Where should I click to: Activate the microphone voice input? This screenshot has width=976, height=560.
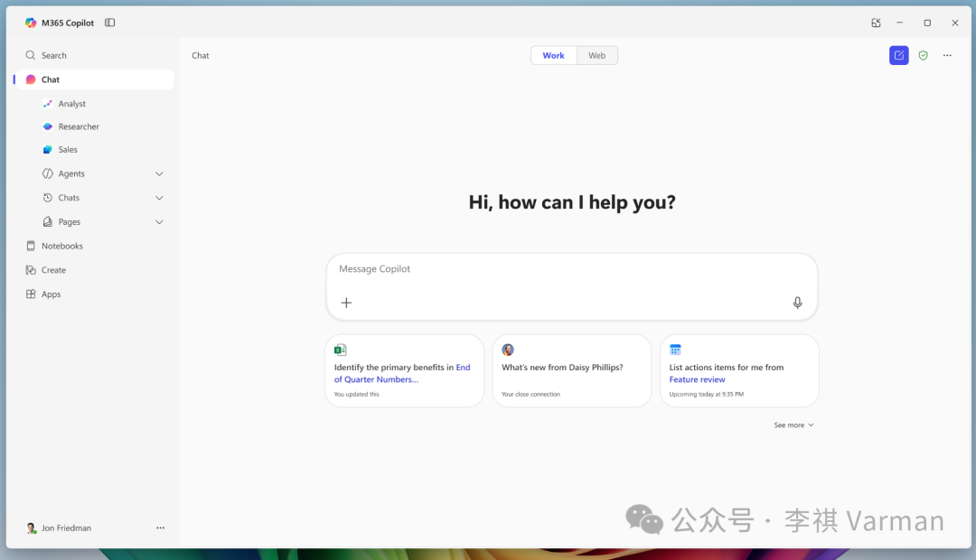[x=797, y=303]
